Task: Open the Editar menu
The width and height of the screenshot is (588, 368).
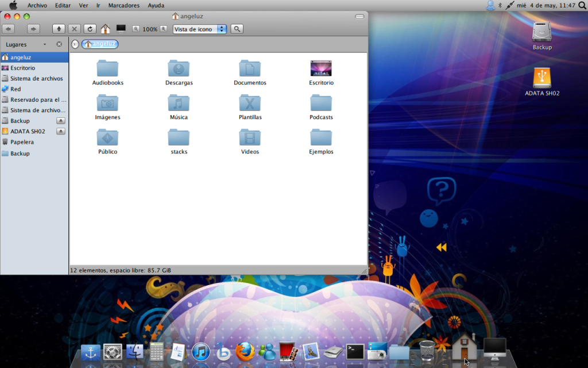Action: click(x=63, y=5)
